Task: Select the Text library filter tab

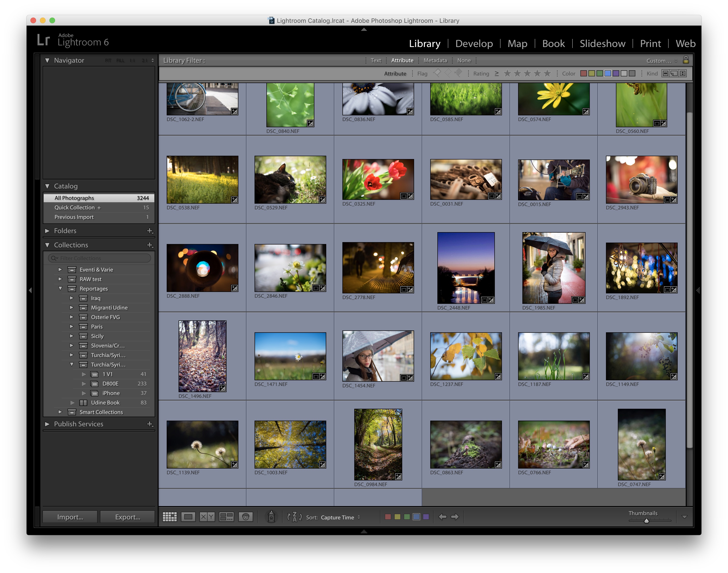Action: [376, 60]
